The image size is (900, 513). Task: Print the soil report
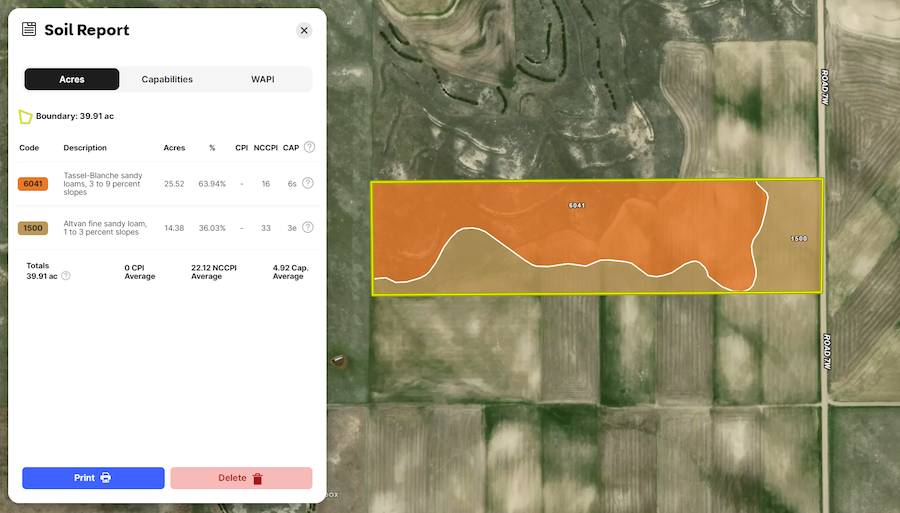93,478
